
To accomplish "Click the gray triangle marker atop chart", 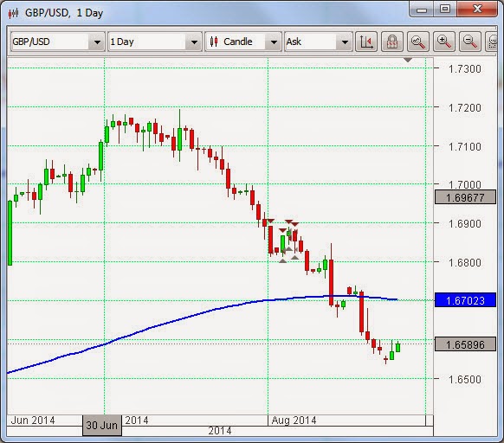I will [x=408, y=60].
